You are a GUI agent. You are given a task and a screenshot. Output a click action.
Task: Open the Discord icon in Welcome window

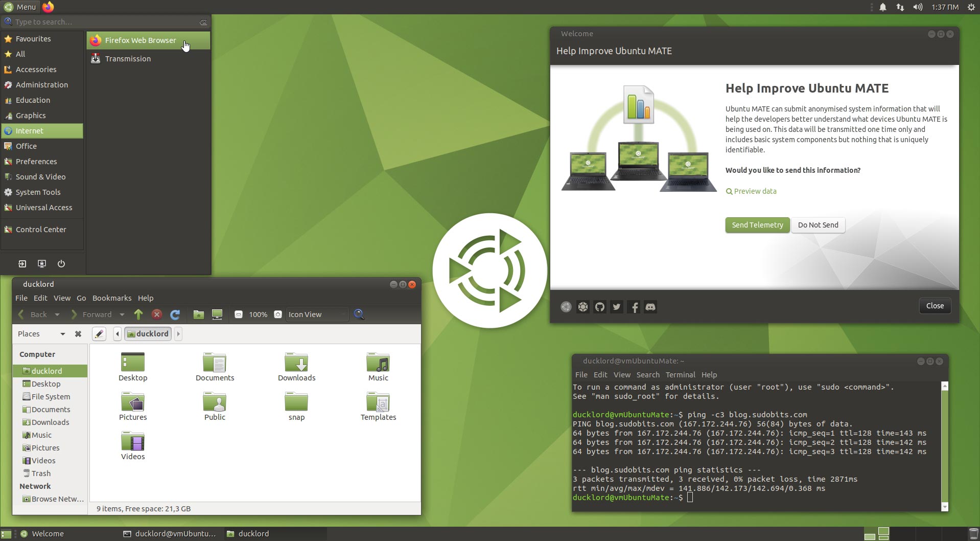click(650, 307)
